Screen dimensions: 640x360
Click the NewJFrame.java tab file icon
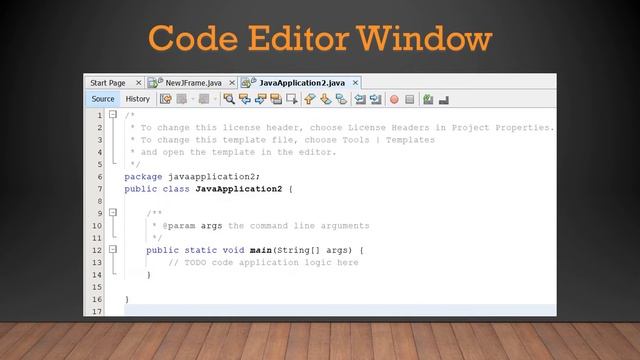click(155, 82)
